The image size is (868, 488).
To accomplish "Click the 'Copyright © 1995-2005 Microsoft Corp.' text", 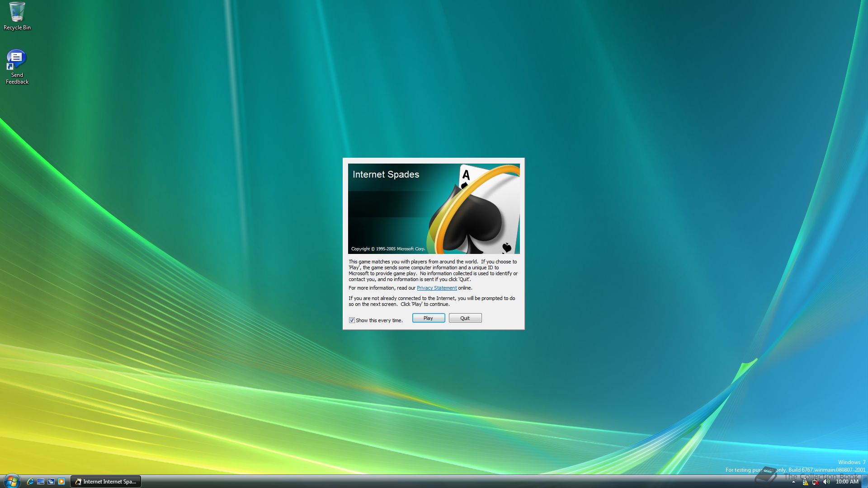I will coord(388,249).
